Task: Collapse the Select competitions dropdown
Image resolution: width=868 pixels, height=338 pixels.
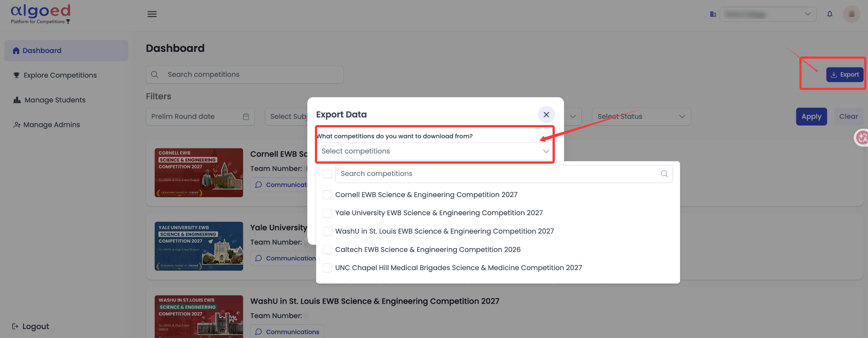Action: point(546,151)
